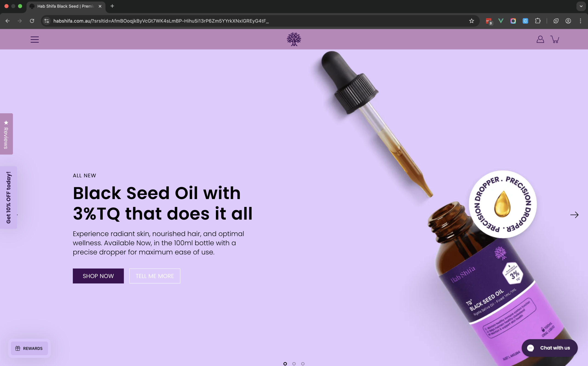
Task: Bookmark this page with the star icon
Action: point(471,21)
